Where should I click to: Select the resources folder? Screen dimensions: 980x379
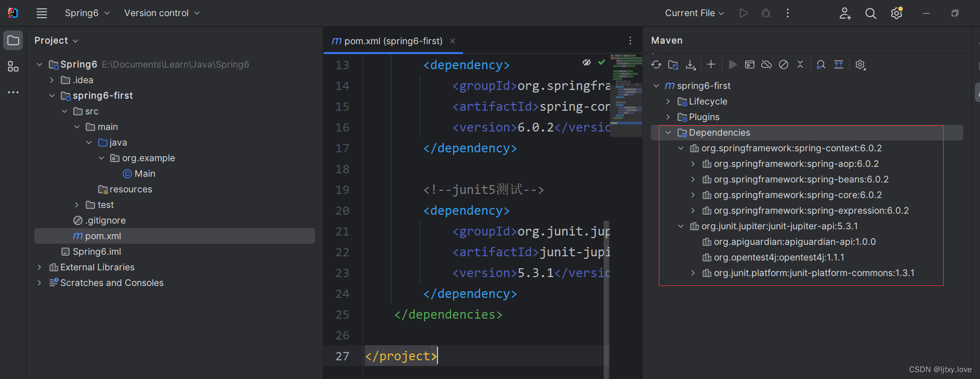[x=125, y=189]
